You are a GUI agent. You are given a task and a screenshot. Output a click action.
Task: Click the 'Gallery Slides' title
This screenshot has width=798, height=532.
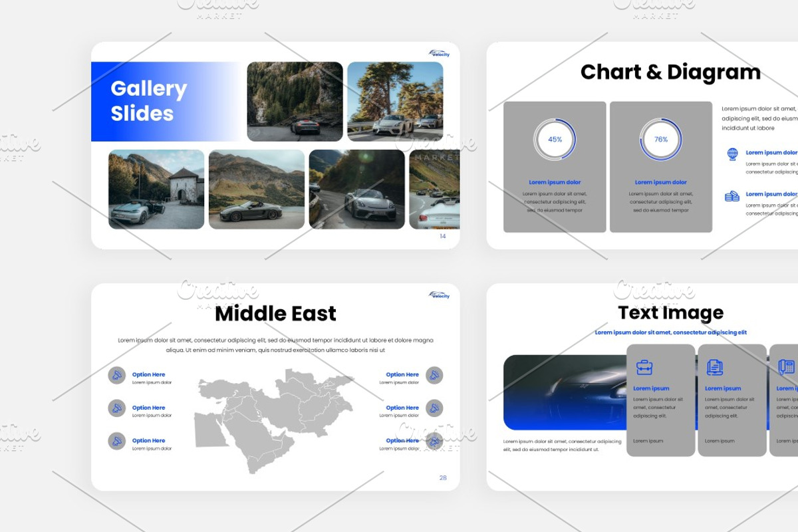[149, 101]
